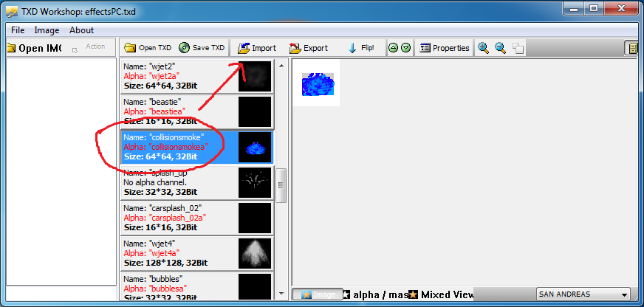Click the zoom in magnifier icon
The width and height of the screenshot is (644, 307).
[484, 48]
